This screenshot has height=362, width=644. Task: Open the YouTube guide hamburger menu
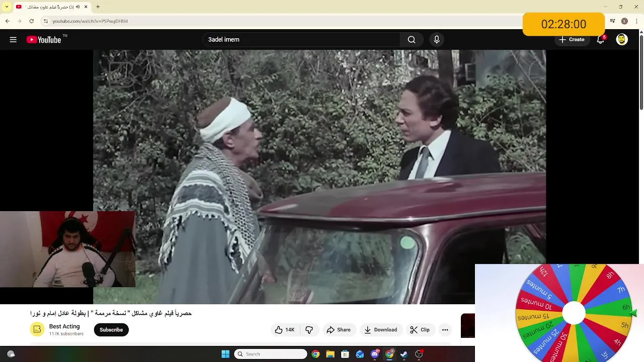coord(13,40)
